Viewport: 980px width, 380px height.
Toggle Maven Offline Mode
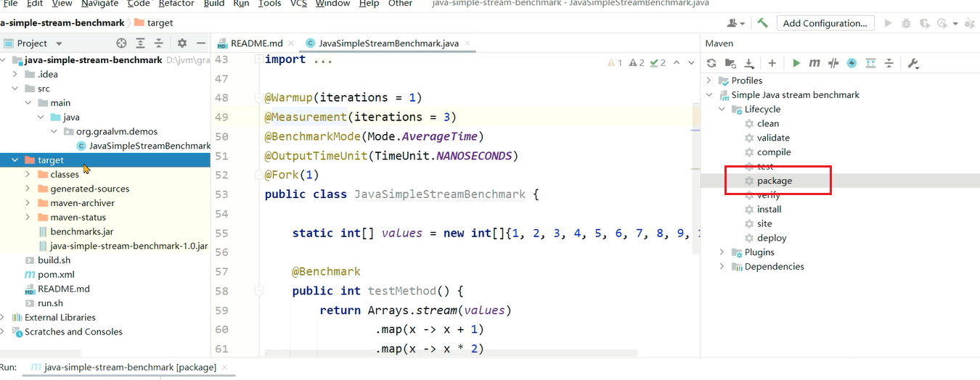point(833,64)
